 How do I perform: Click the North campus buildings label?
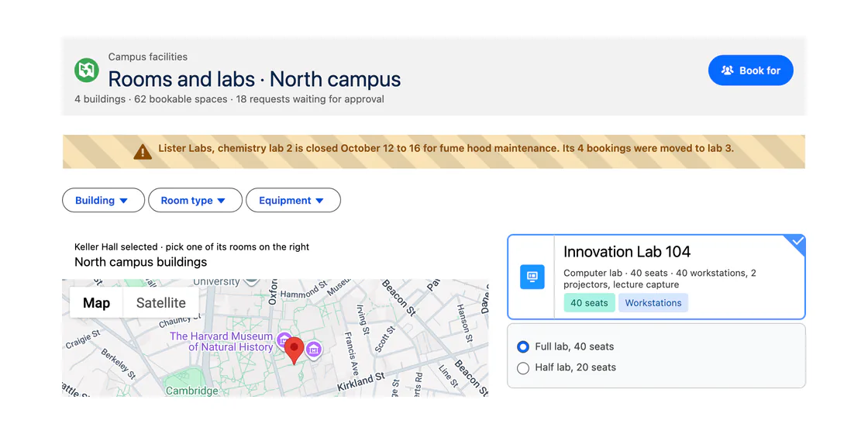(140, 262)
